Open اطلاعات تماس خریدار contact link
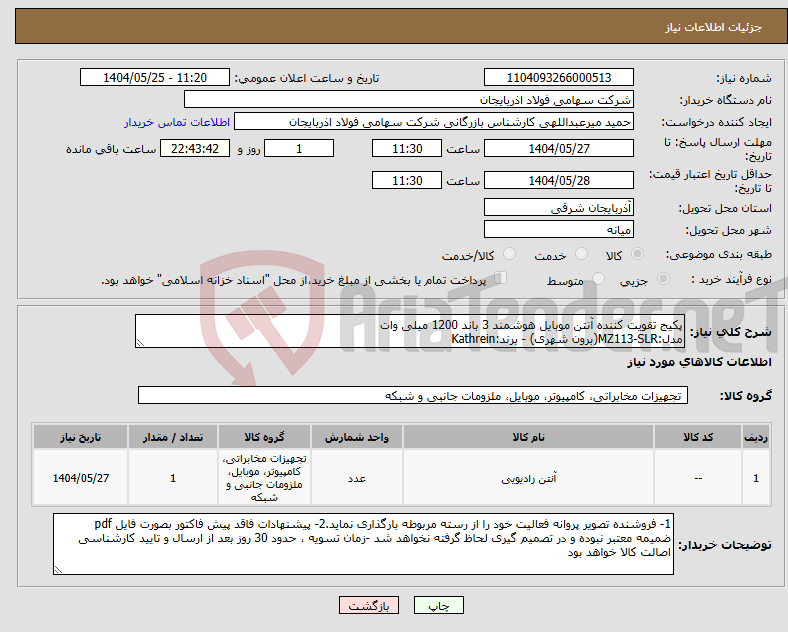788x632 pixels. pyautogui.click(x=176, y=122)
